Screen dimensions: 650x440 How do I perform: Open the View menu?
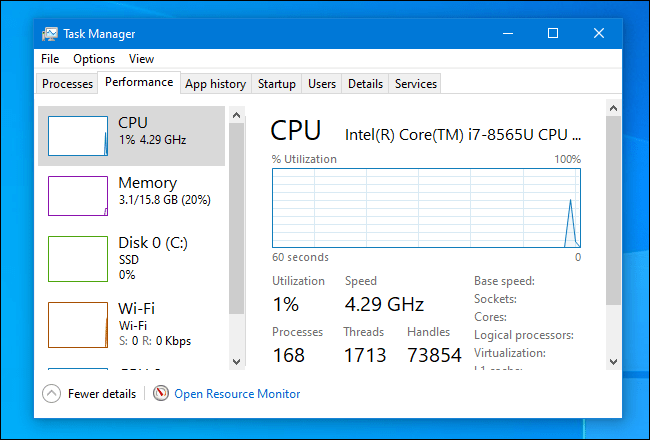[x=141, y=59]
